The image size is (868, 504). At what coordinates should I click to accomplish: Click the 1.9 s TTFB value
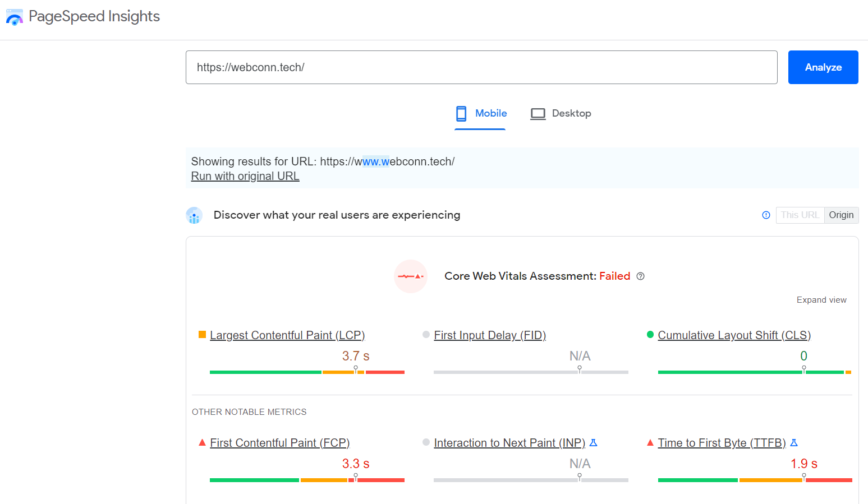click(x=804, y=464)
